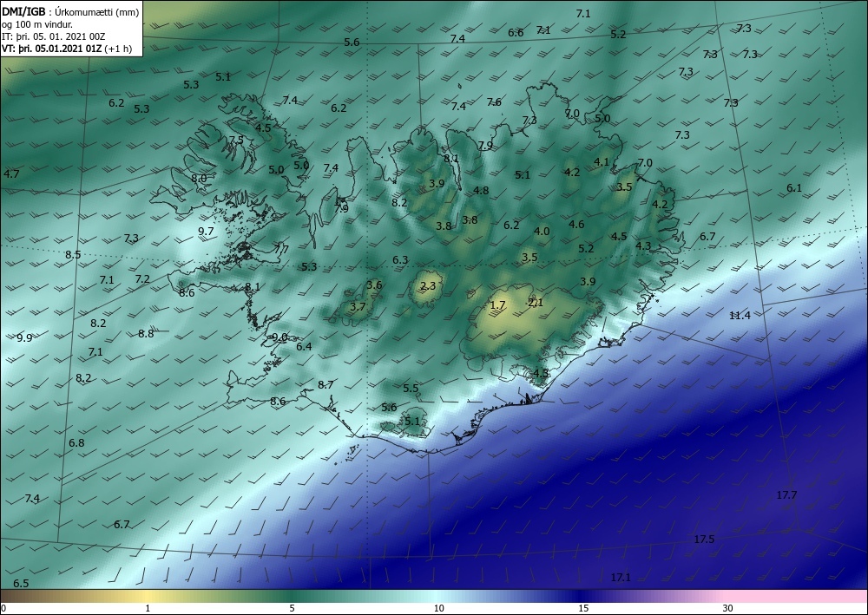Image resolution: width=868 pixels, height=615 pixels.
Task: Select the '4.1' value in the northeast
Action: [x=602, y=161]
